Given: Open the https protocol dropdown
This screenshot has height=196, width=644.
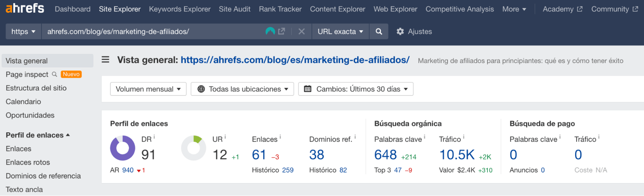Looking at the screenshot, I should pos(24,32).
